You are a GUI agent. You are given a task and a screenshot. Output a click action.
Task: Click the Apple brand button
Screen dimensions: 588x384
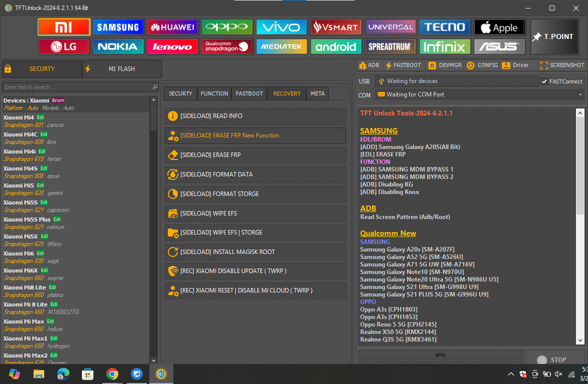tap(499, 27)
